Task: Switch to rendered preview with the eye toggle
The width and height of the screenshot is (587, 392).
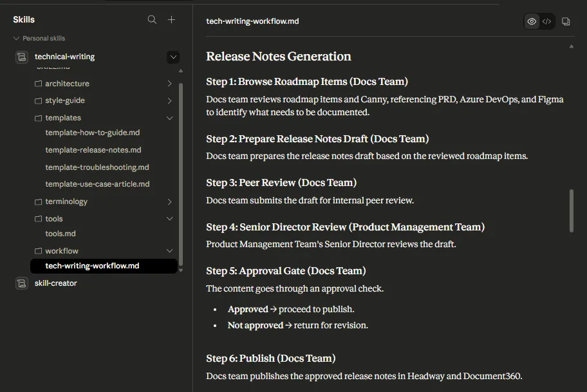Action: [x=531, y=21]
